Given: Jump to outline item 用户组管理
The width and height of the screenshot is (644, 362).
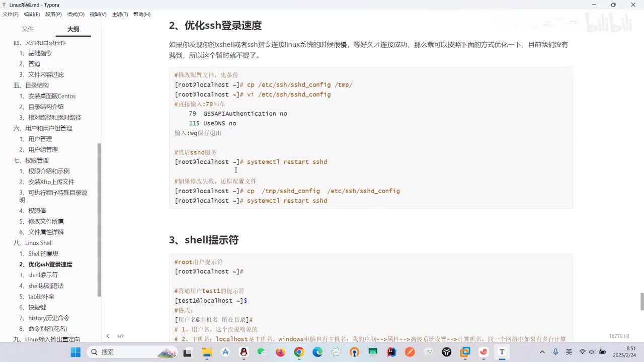Looking at the screenshot, I should pos(43,149).
